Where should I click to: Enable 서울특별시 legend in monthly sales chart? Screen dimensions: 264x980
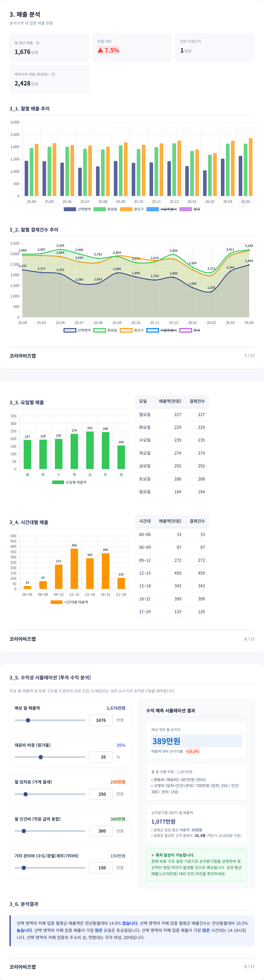point(162,209)
